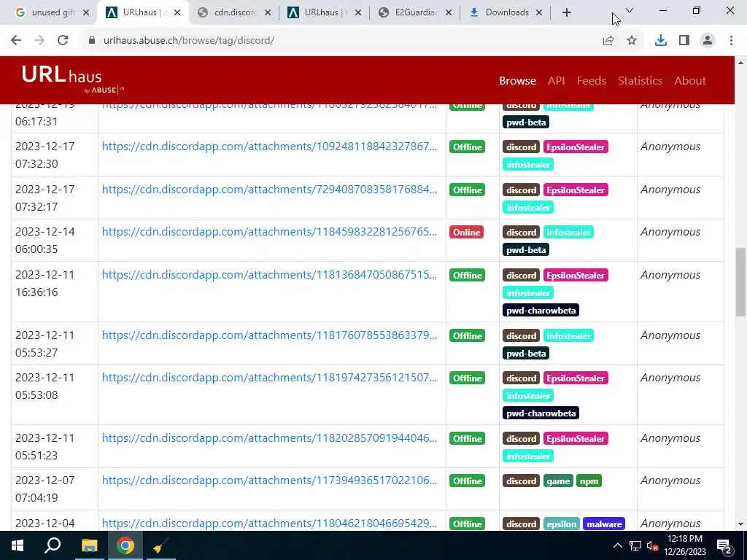Image resolution: width=747 pixels, height=560 pixels.
Task: Open a new browser tab
Action: coord(566,13)
